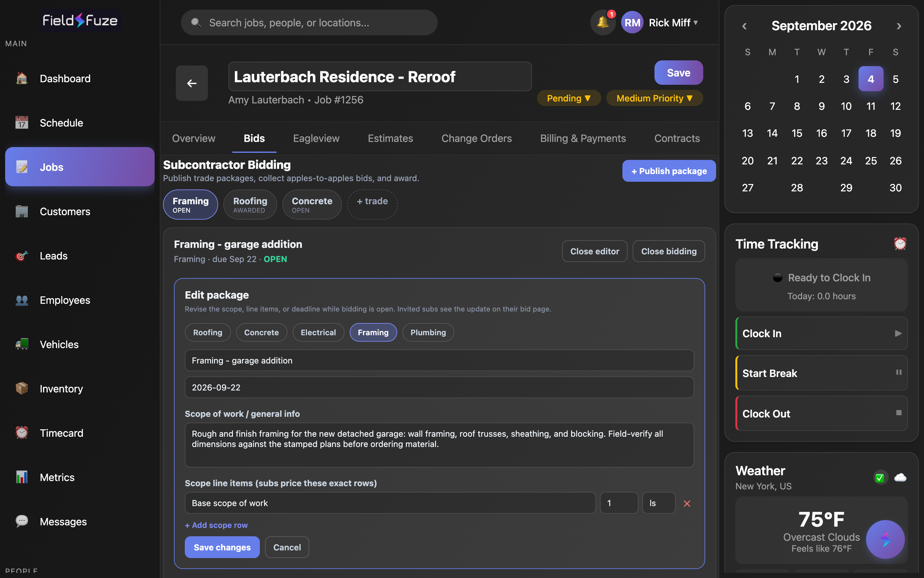
Task: Click the quantity field showing 1
Action: pos(619,503)
